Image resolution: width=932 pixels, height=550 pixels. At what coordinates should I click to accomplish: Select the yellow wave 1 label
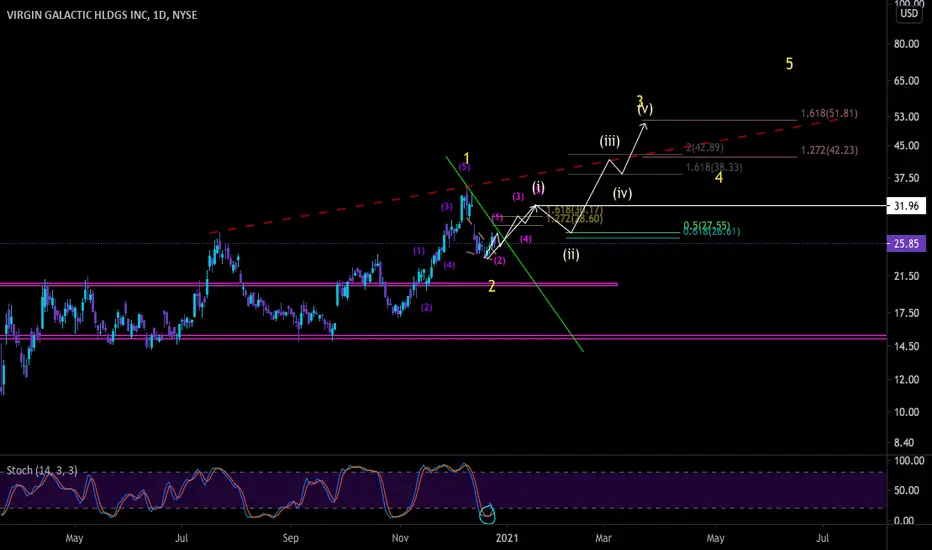[x=467, y=158]
